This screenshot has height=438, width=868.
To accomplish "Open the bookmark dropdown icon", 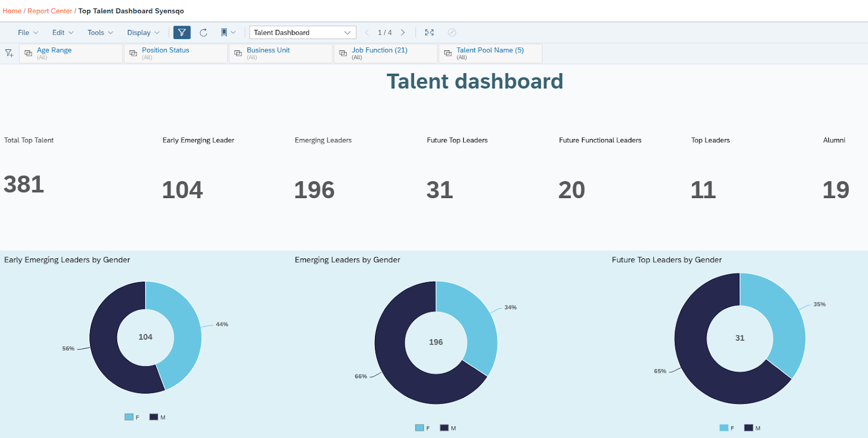I will 228,33.
